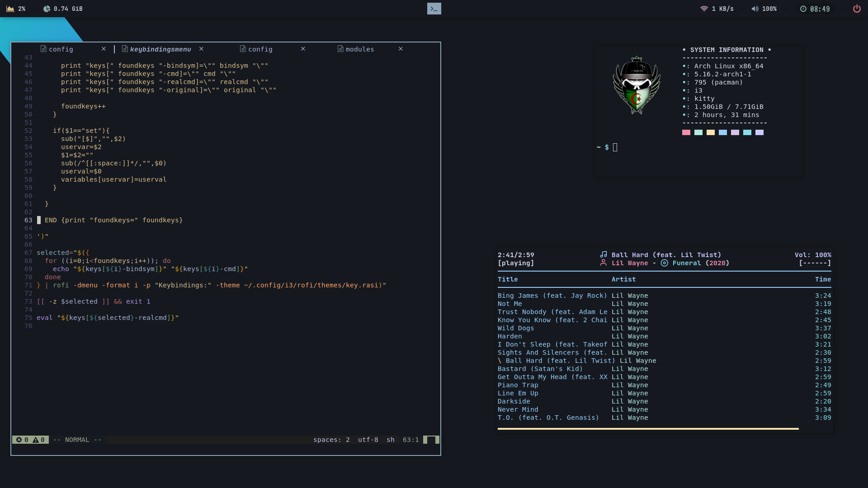Click the Wi-Fi network icon

704,9
